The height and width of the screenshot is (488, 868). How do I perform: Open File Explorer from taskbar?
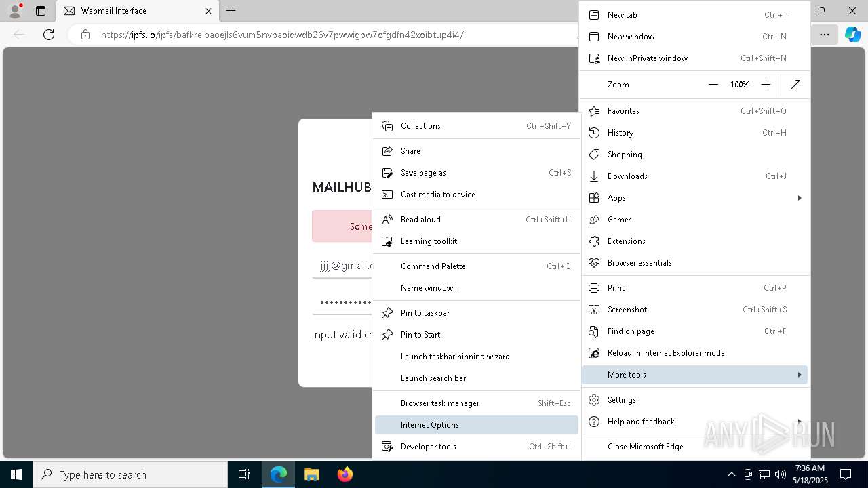(x=311, y=474)
